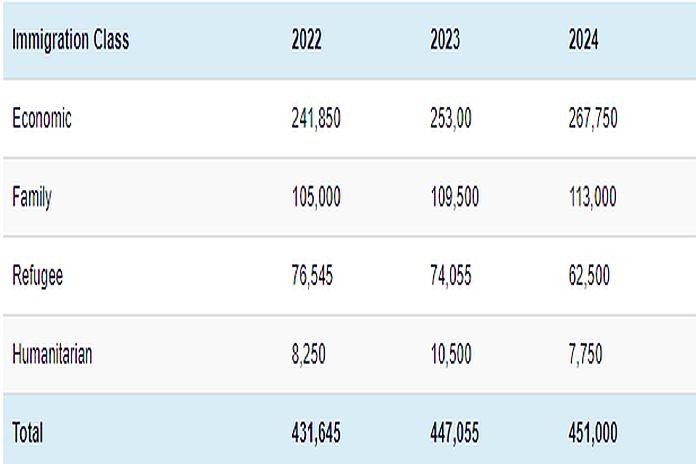Viewport: 696px width, 464px height.
Task: Select the 2022 column header
Action: click(306, 41)
